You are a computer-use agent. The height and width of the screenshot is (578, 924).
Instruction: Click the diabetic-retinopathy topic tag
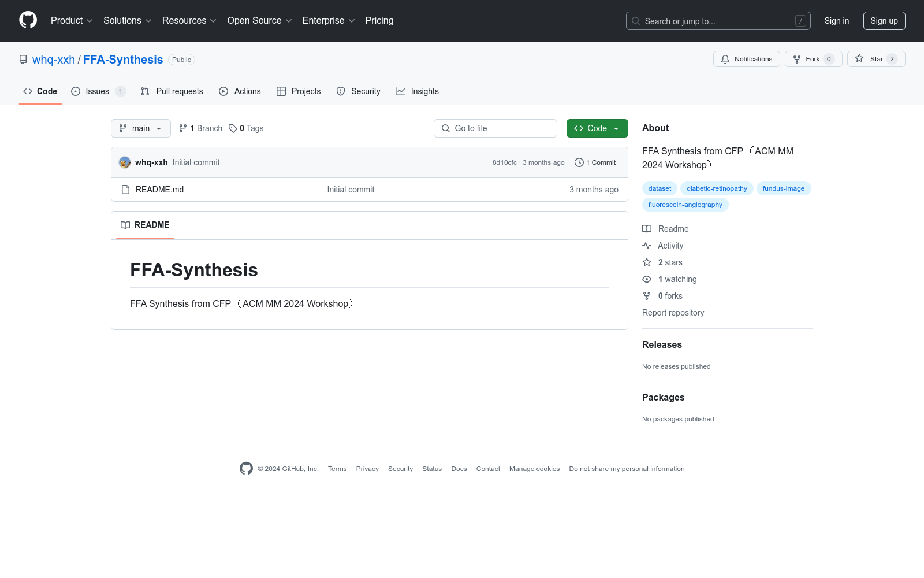[717, 188]
